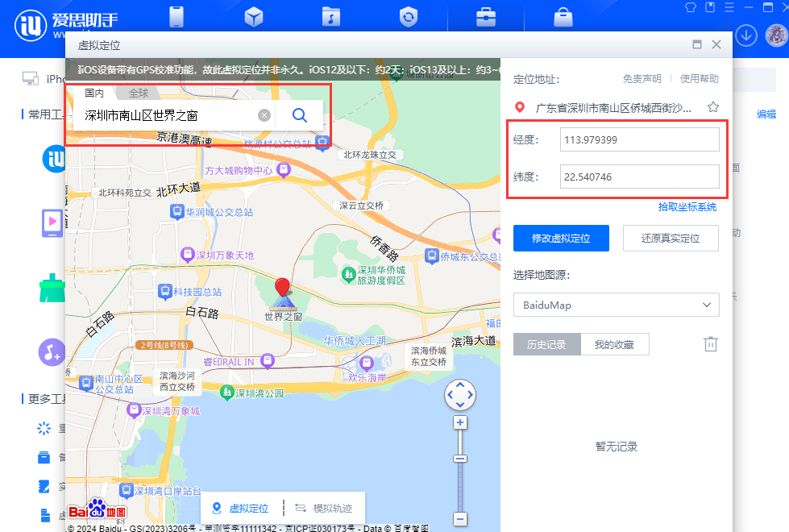
Task: Clear the location search text
Action: (264, 115)
